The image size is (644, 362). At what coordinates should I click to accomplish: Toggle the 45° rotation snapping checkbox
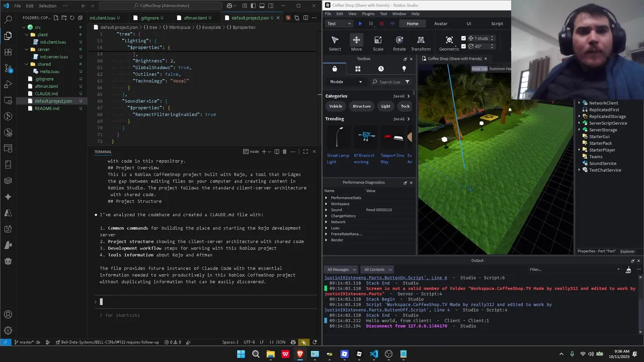tap(463, 46)
